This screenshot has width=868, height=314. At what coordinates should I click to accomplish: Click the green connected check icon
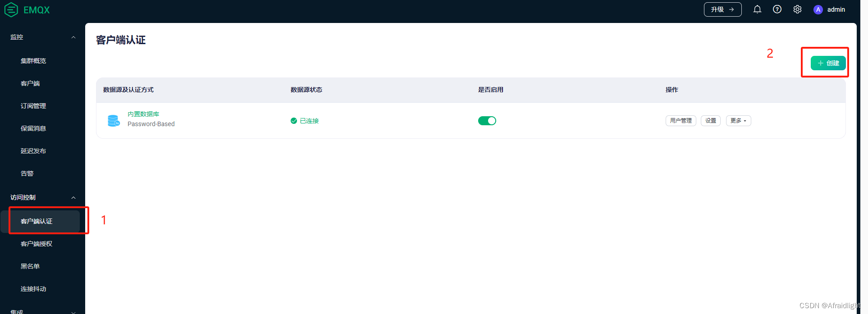point(294,121)
